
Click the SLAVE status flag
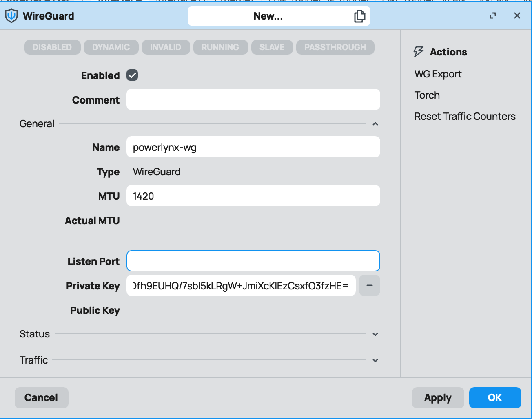point(272,47)
